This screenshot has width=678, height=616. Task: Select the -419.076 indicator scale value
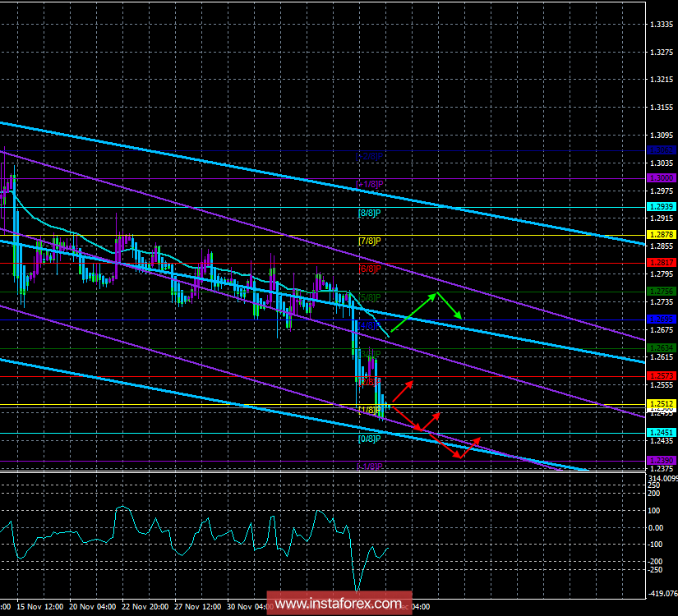[x=662, y=594]
